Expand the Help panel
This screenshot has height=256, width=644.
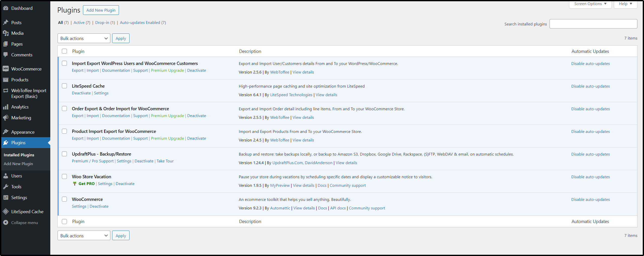[625, 4]
